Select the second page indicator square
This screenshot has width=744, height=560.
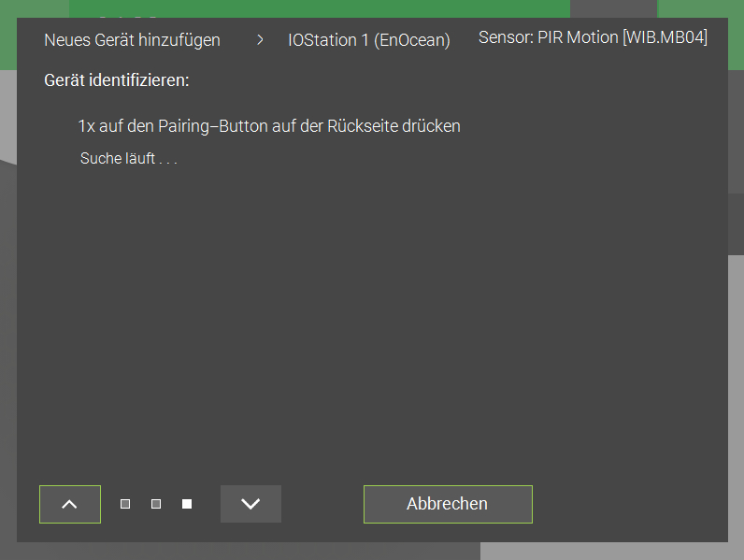click(x=156, y=504)
